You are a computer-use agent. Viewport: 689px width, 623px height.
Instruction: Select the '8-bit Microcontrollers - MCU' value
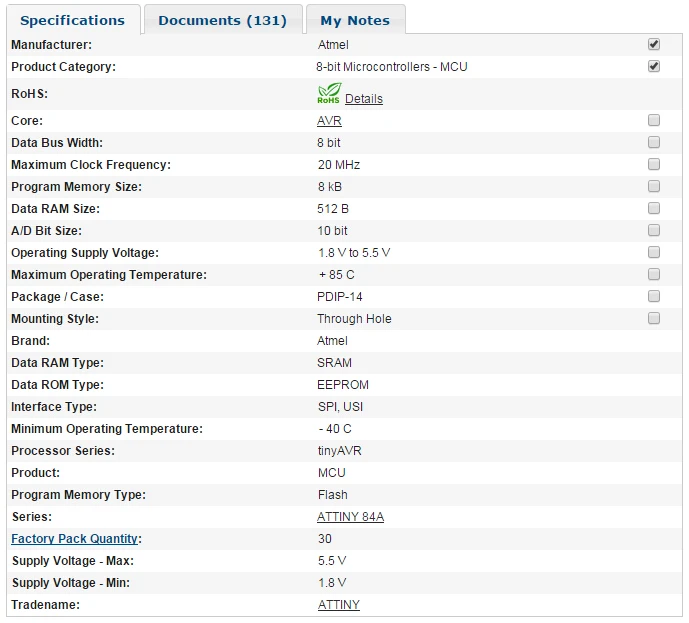click(x=392, y=67)
